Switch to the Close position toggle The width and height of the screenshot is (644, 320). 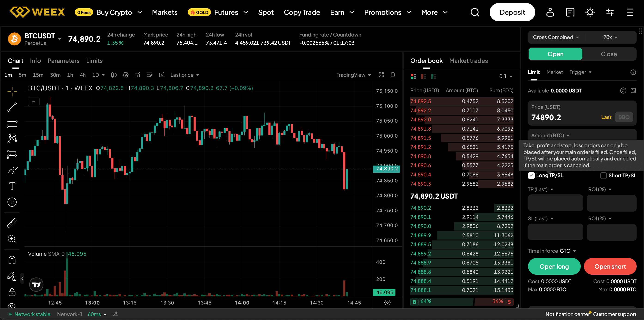609,54
